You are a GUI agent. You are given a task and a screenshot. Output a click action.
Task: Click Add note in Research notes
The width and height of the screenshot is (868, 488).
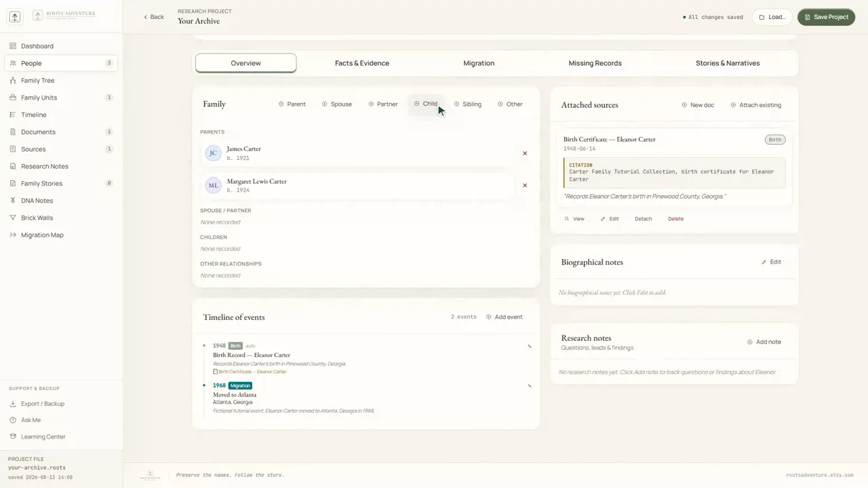(x=764, y=342)
